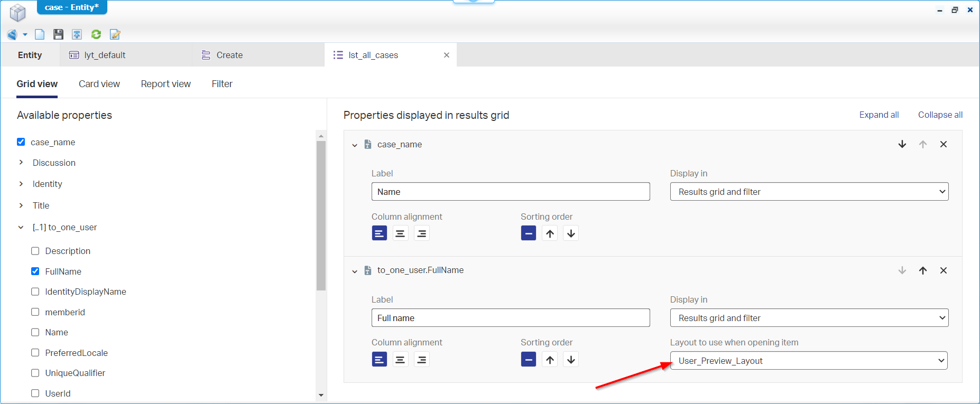Screen dimensions: 980x404
Task: Click the Expand all link
Action: 879,115
